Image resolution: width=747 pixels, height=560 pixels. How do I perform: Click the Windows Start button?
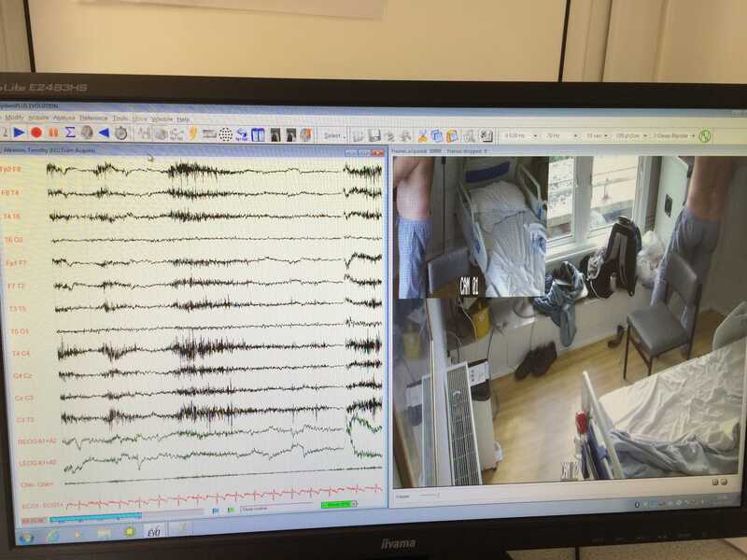click(x=25, y=536)
